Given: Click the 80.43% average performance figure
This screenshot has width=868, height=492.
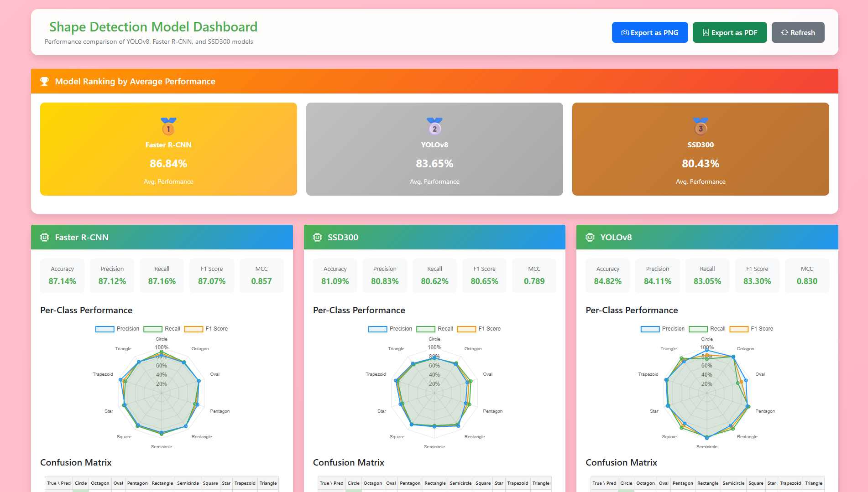Looking at the screenshot, I should point(701,164).
